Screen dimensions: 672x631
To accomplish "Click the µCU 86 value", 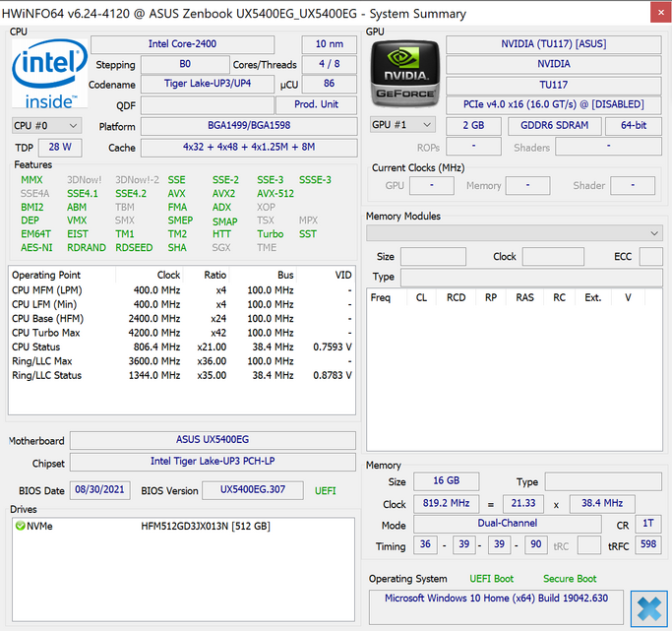I will pos(330,84).
